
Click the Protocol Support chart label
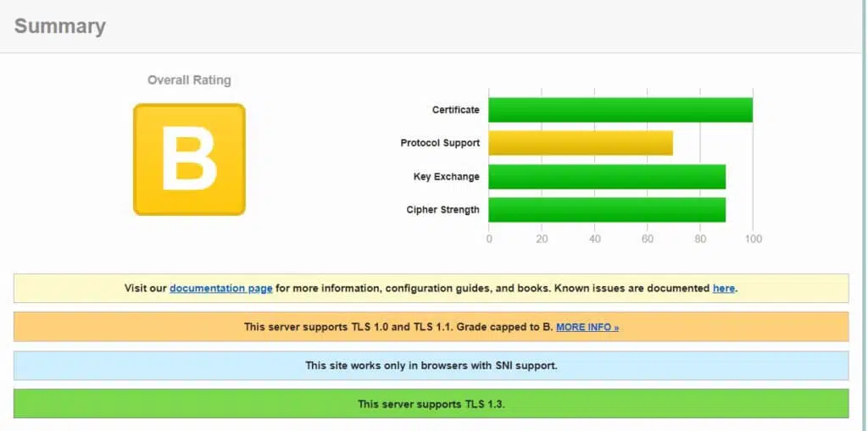pos(440,143)
